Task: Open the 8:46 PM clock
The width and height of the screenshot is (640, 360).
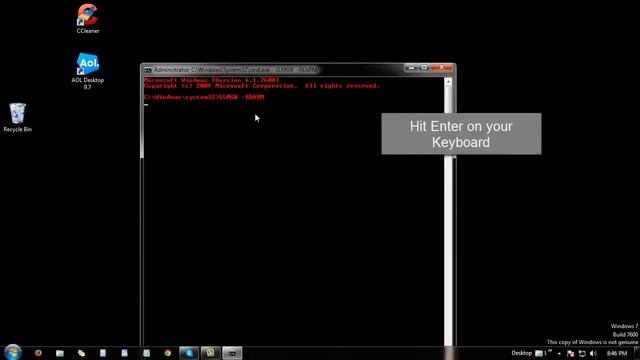Action: point(616,353)
